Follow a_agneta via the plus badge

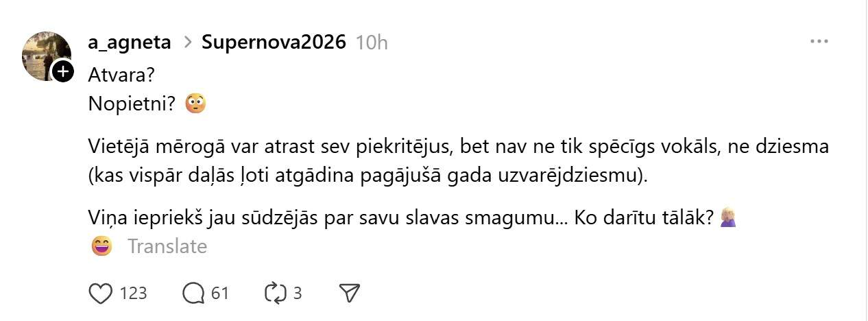[62, 71]
